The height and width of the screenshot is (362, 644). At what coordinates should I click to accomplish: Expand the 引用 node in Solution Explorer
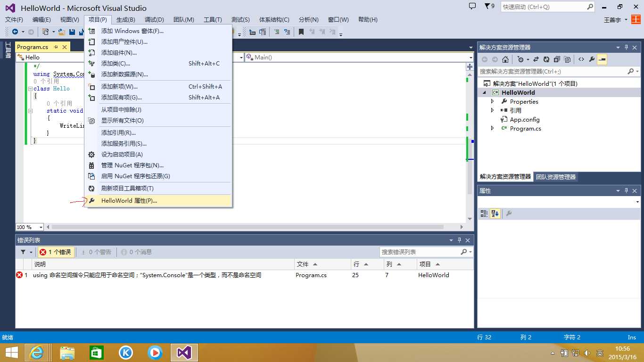[x=493, y=110]
